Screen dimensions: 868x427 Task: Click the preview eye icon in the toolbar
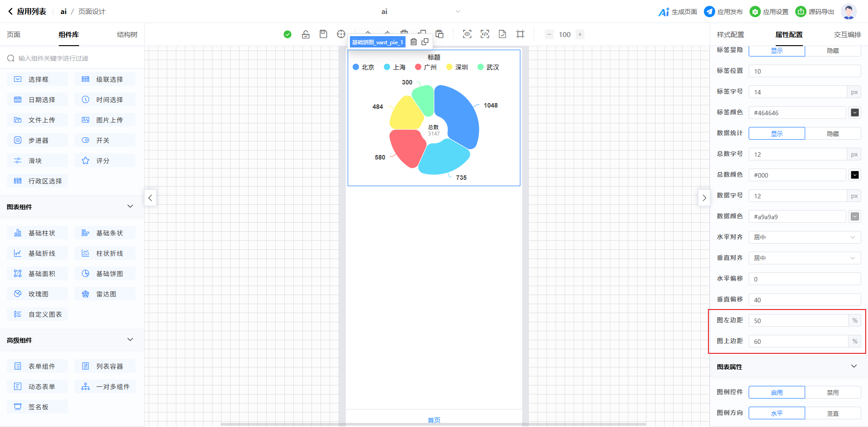pos(467,34)
